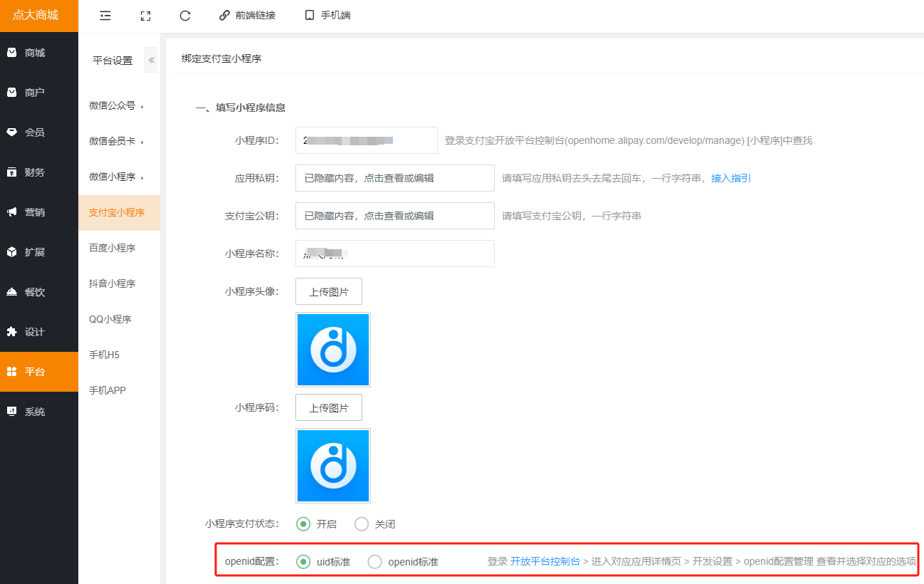Click 上传图片 for 小程序码
Viewport: 924px width, 584px height.
329,407
